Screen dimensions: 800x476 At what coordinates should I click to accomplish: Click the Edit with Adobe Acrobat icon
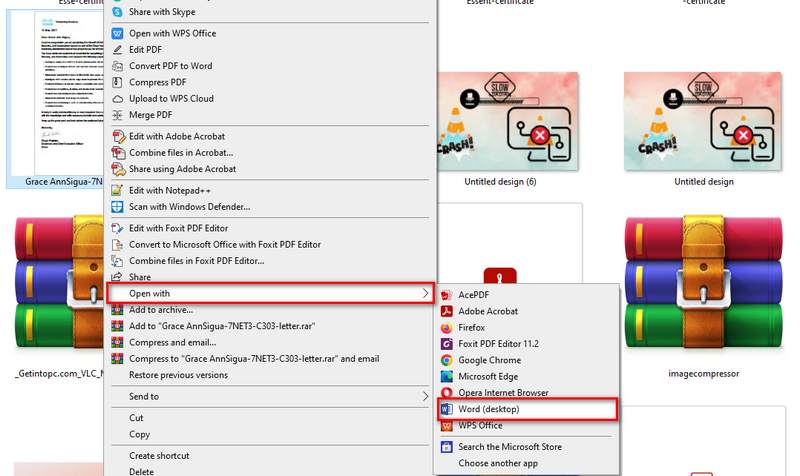pos(118,136)
